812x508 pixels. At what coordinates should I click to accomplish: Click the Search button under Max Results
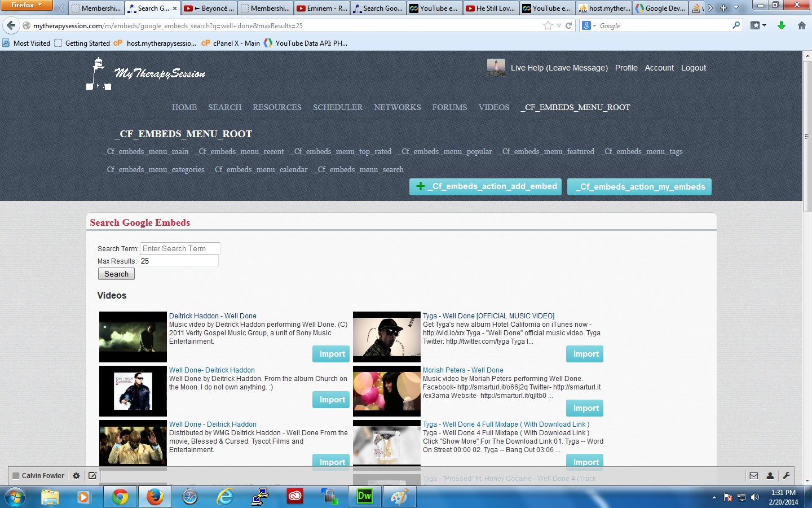pos(116,274)
